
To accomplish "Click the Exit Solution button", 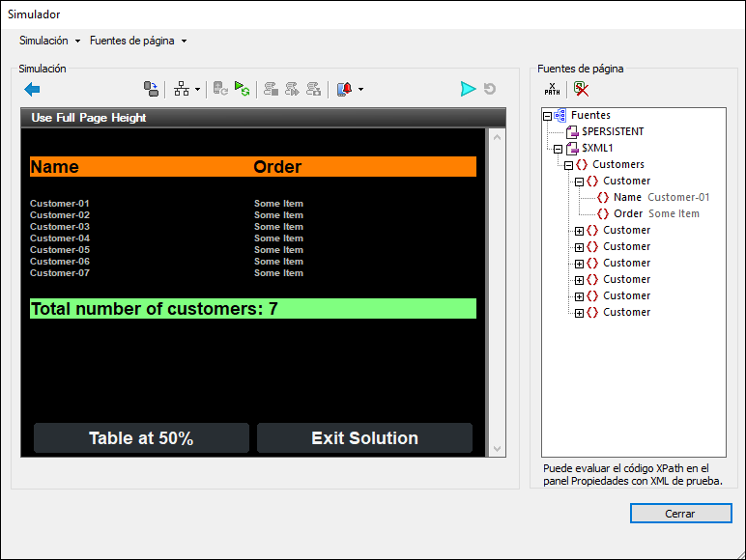I will tap(364, 438).
